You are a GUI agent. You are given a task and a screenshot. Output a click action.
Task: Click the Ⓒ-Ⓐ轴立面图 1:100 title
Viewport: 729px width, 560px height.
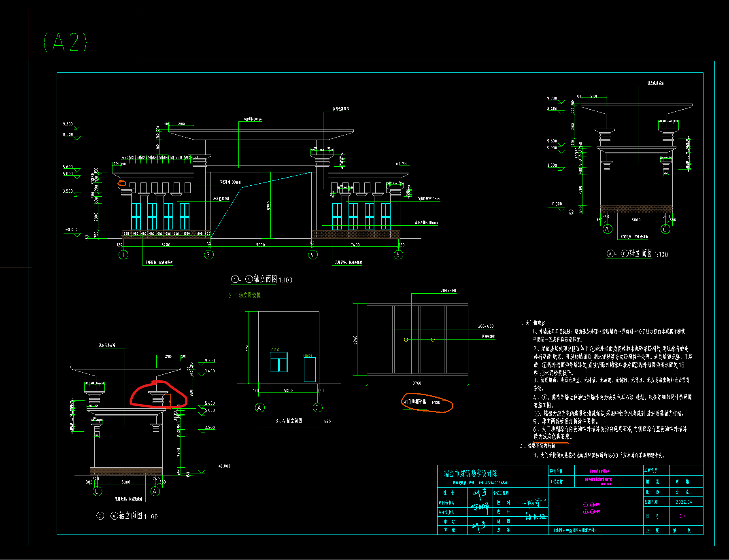pyautogui.click(x=127, y=516)
